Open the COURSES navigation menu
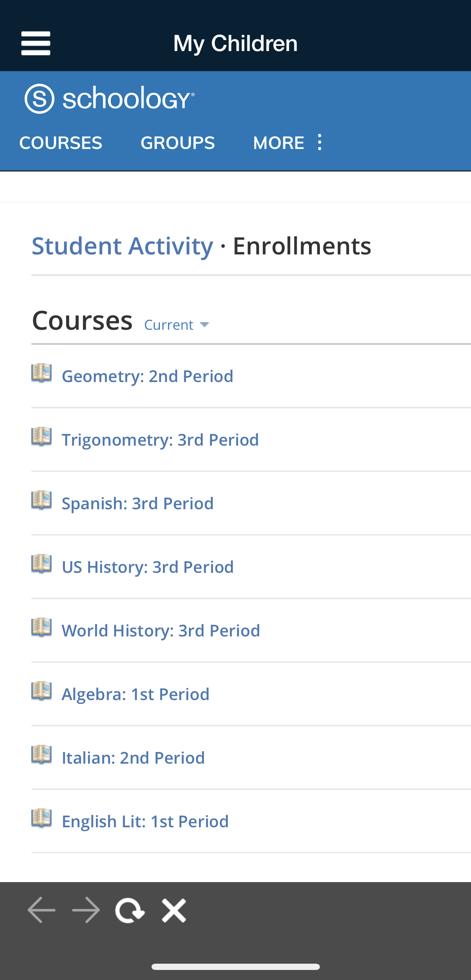 click(x=61, y=143)
